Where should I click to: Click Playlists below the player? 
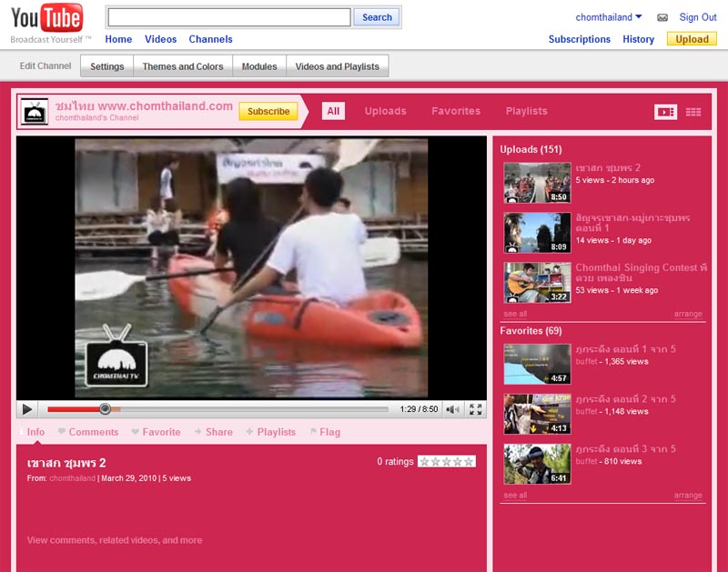click(x=270, y=432)
